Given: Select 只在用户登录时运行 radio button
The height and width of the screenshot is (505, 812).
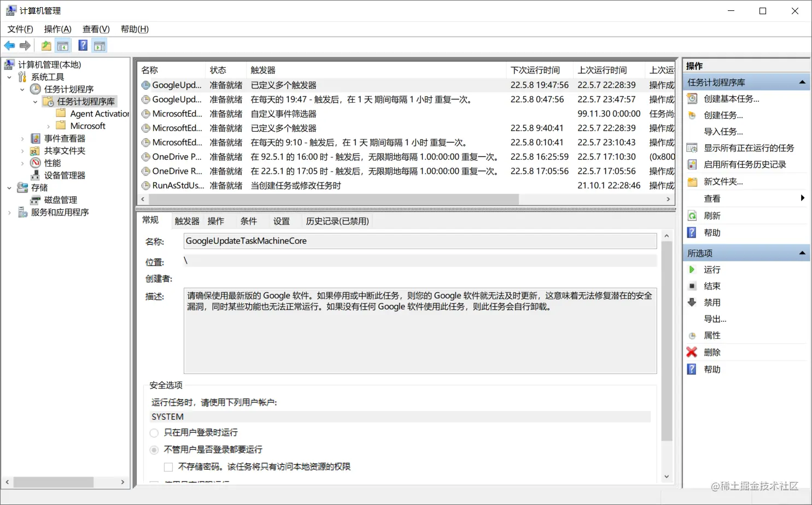Looking at the screenshot, I should pos(154,433).
